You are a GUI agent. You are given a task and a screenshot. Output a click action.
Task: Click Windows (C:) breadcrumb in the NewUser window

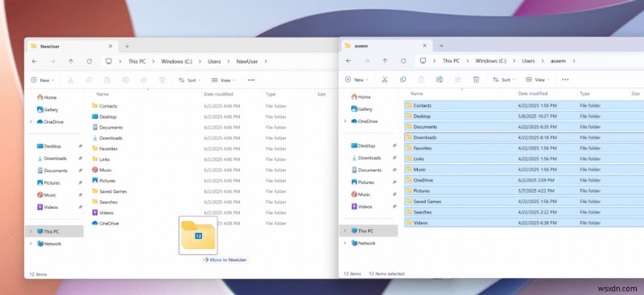click(176, 62)
